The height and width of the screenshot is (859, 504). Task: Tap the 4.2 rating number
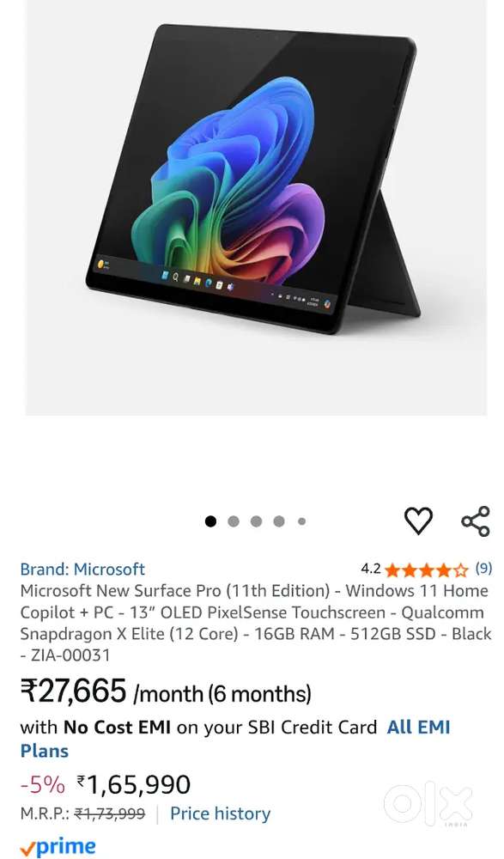point(371,569)
